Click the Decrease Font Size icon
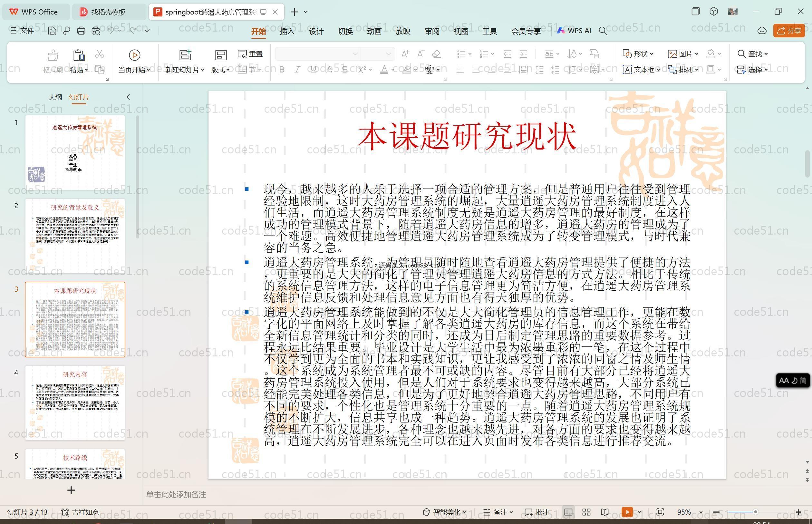 coord(421,54)
